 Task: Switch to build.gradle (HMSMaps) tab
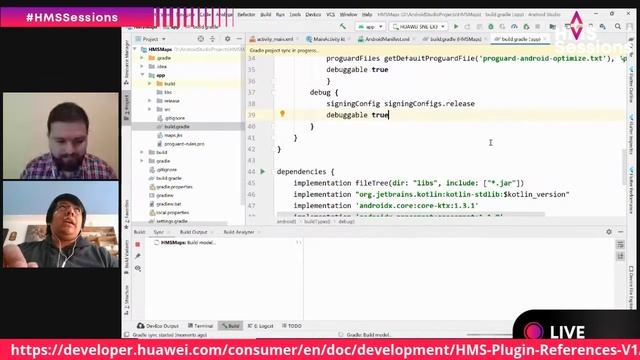pyautogui.click(x=455, y=39)
